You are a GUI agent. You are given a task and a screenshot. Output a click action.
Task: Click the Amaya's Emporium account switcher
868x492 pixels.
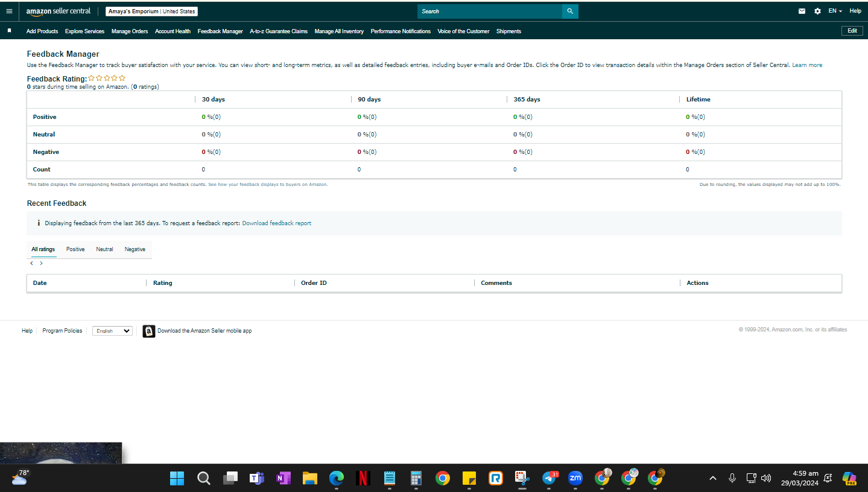click(x=152, y=11)
